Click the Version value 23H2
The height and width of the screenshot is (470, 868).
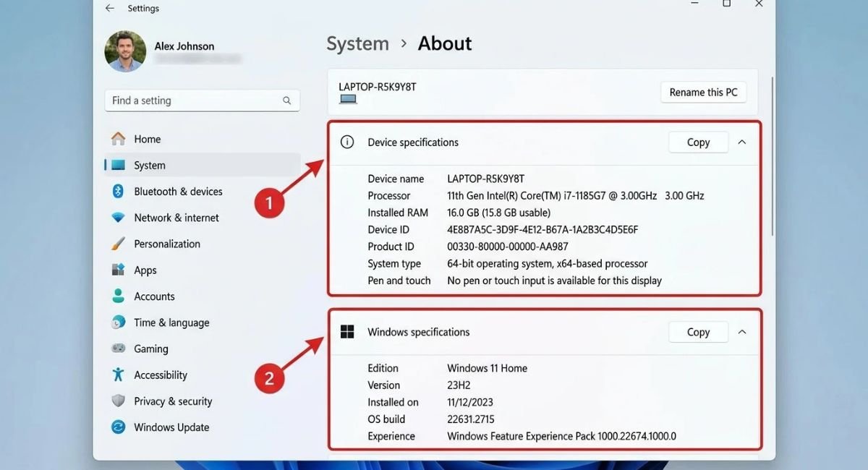click(x=460, y=385)
